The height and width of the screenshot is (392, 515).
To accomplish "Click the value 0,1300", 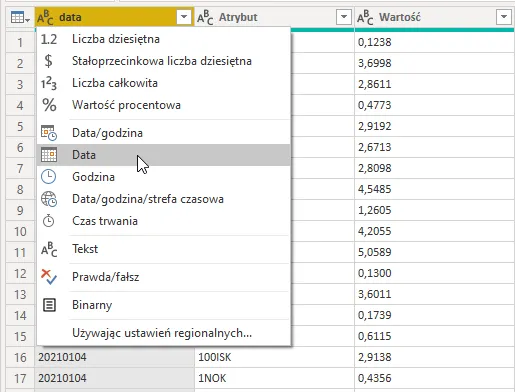I will click(x=375, y=273).
